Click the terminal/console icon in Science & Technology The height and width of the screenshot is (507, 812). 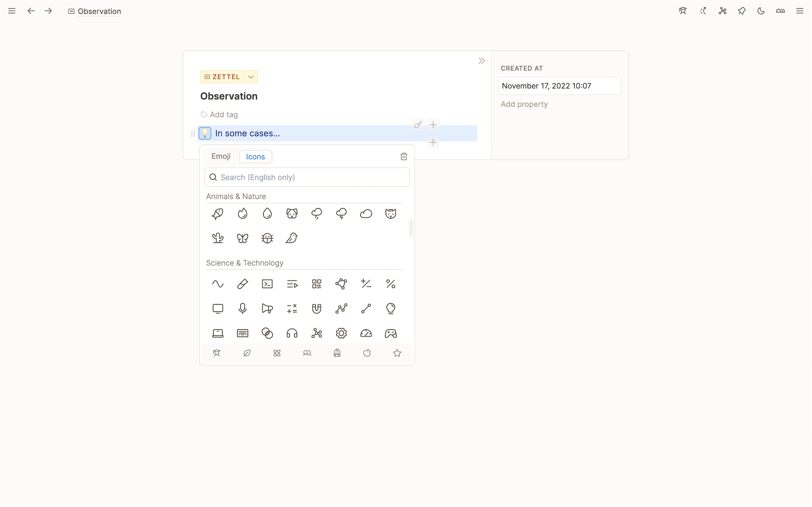267,283
